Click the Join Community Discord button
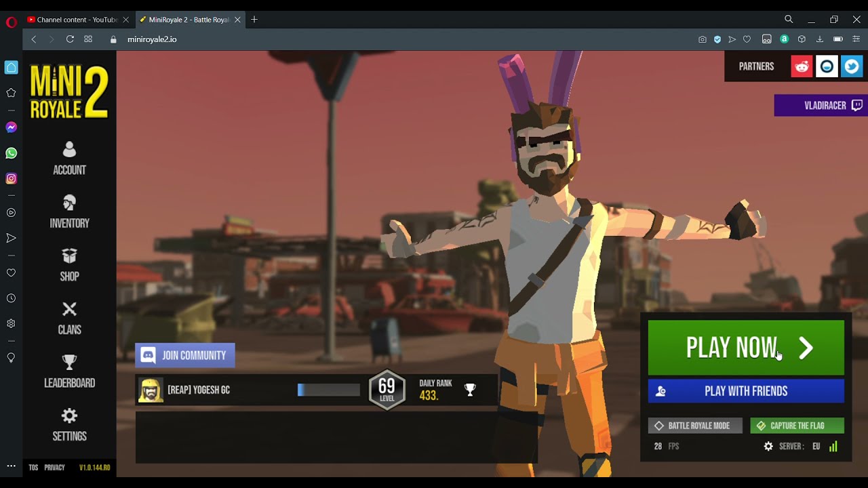This screenshot has height=488, width=868. coord(185,355)
